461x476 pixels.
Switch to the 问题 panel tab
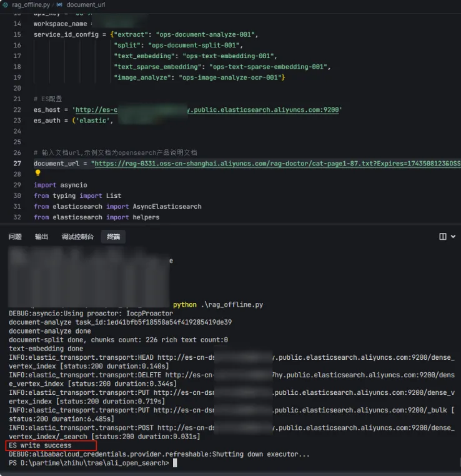click(15, 237)
